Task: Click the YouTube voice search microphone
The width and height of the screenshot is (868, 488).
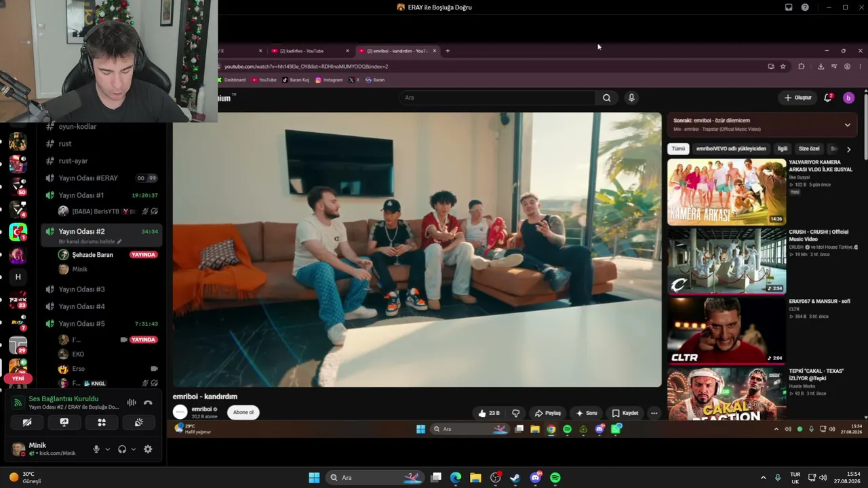Action: point(631,98)
